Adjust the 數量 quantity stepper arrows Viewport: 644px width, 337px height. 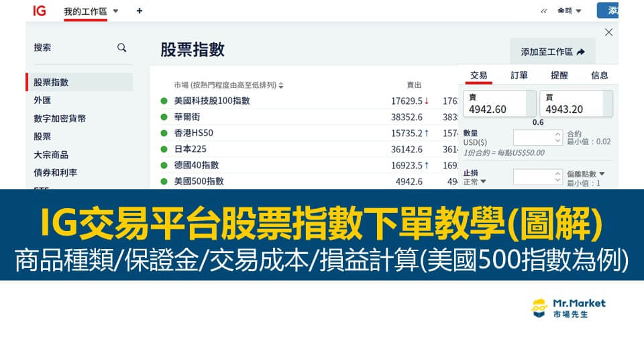pos(557,138)
